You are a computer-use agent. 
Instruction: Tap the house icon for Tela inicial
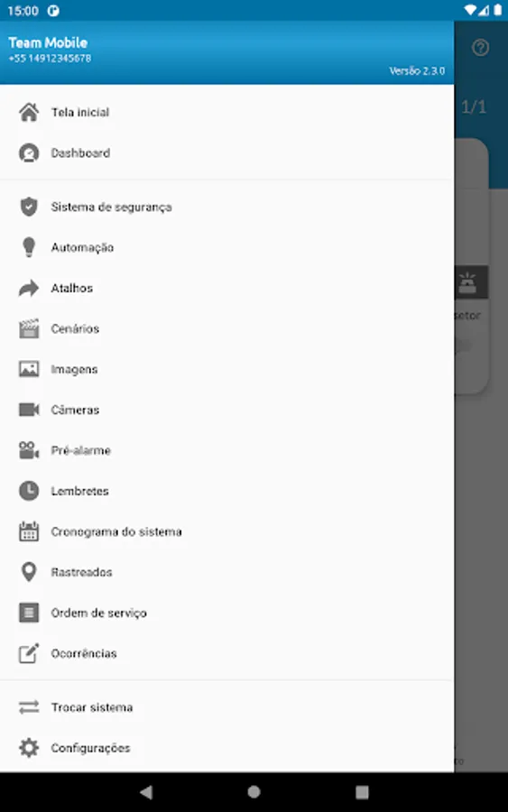coord(29,112)
